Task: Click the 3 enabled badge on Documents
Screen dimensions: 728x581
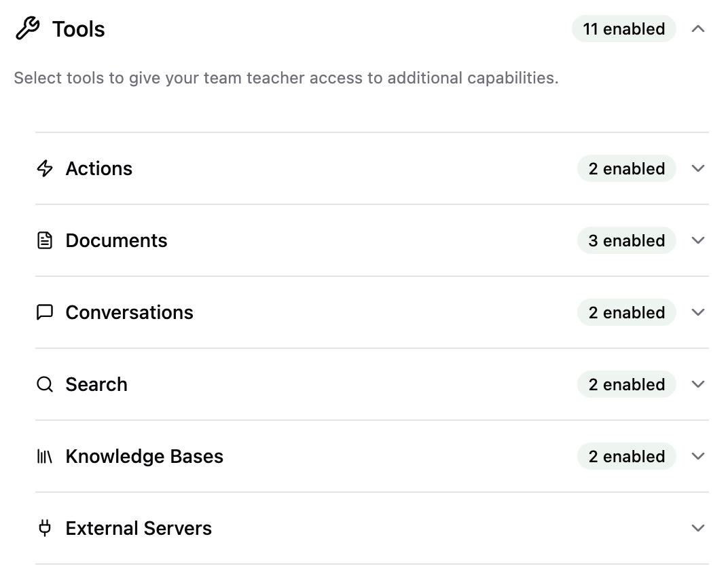Action: point(626,240)
